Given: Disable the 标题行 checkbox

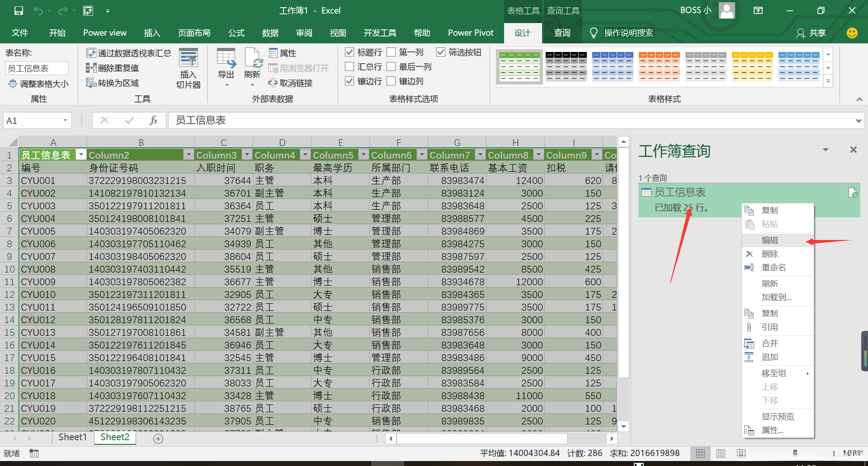Looking at the screenshot, I should pyautogui.click(x=349, y=52).
